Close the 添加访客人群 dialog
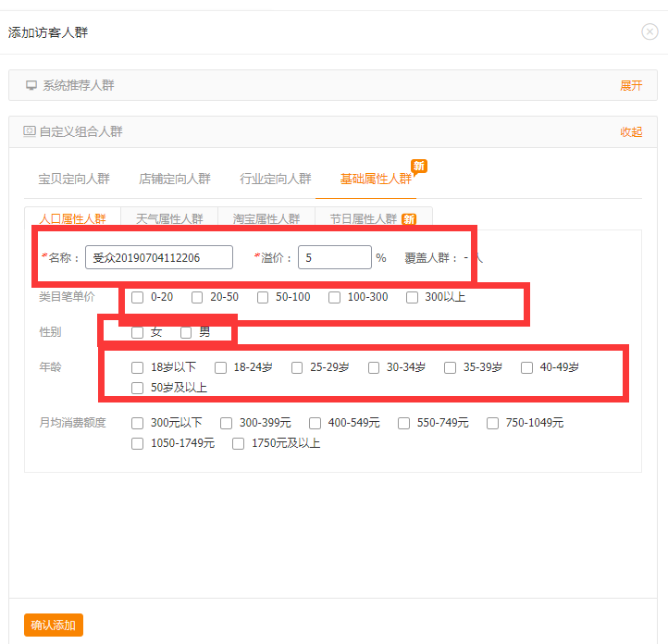Image resolution: width=668 pixels, height=644 pixels. (649, 31)
